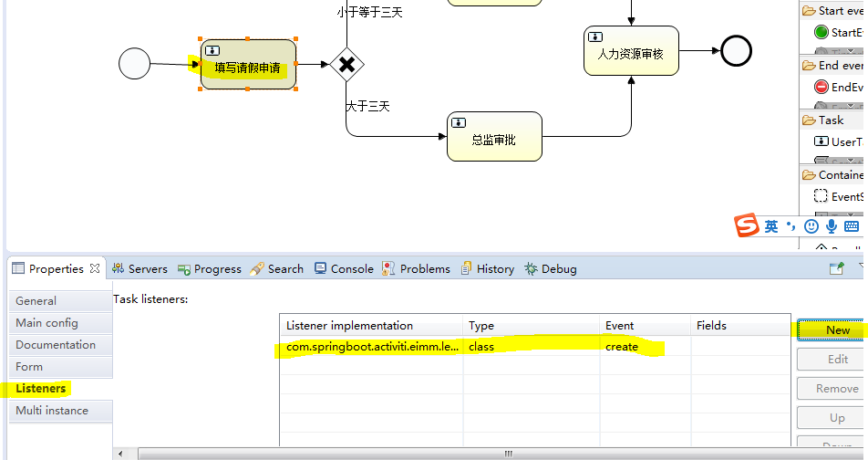Image resolution: width=868 pixels, height=460 pixels.
Task: Open the Form properties section
Action: (60, 367)
